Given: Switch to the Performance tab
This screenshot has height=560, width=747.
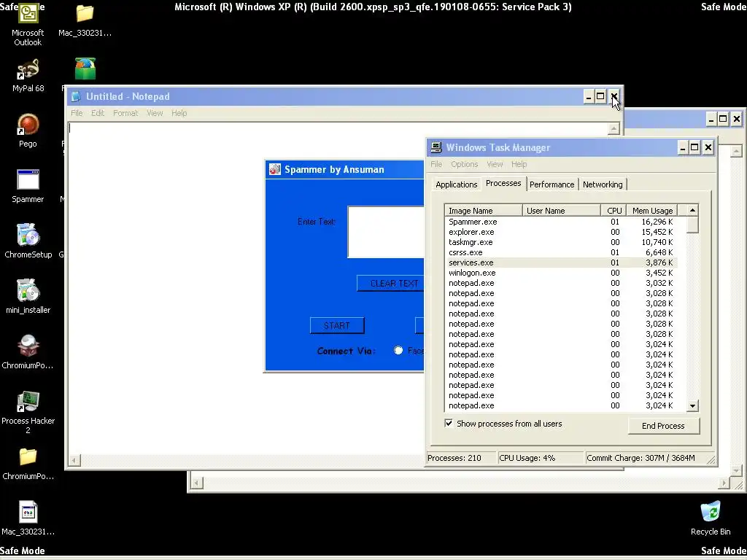Looking at the screenshot, I should coord(551,184).
